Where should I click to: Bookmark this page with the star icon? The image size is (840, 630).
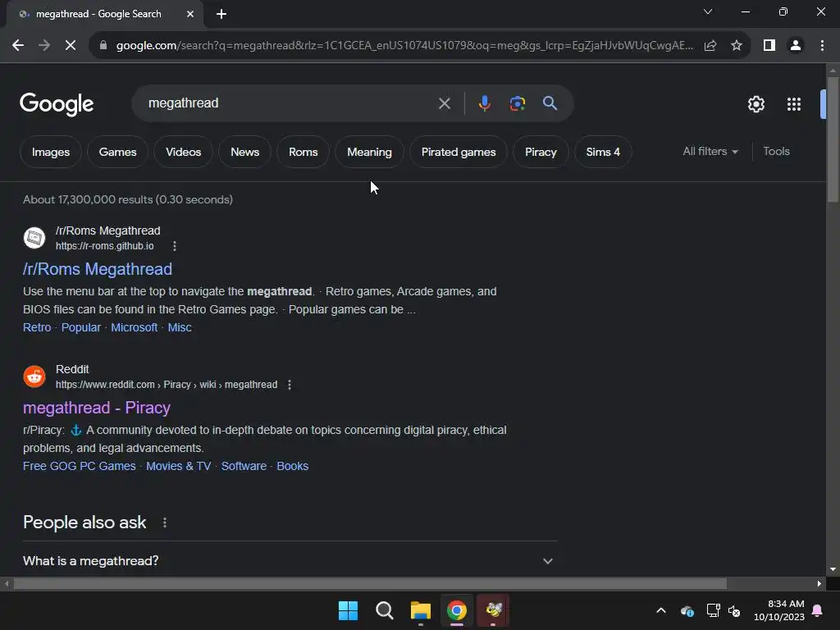coord(737,46)
